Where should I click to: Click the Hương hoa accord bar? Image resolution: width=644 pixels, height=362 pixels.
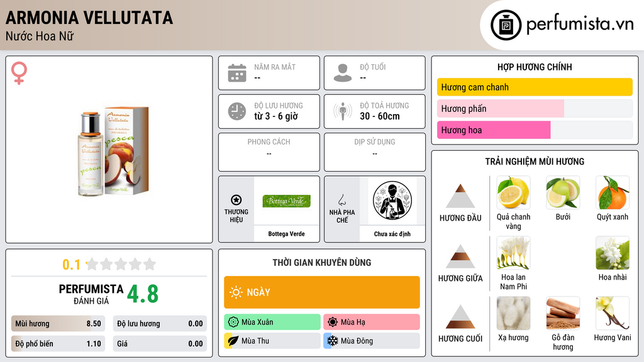tap(535, 130)
